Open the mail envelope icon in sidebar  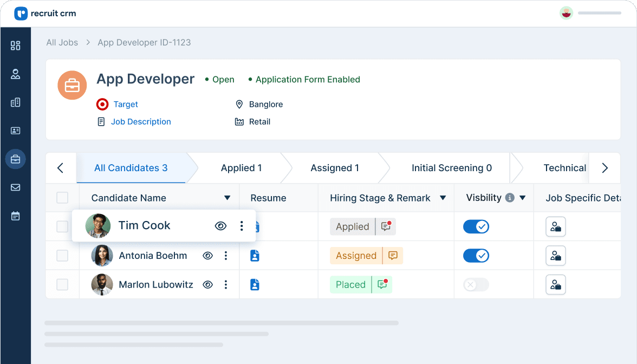pos(15,187)
